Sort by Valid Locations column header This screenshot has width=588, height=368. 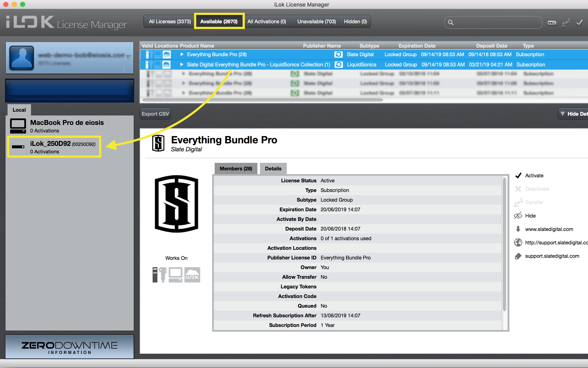[160, 46]
